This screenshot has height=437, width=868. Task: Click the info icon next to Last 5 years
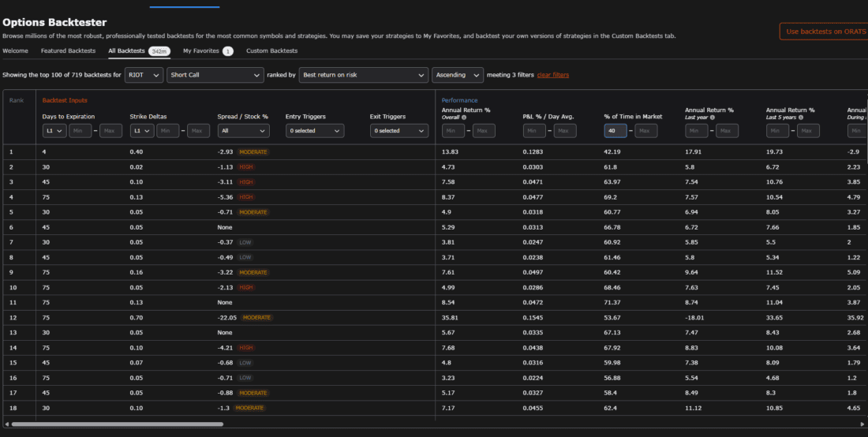click(x=801, y=118)
